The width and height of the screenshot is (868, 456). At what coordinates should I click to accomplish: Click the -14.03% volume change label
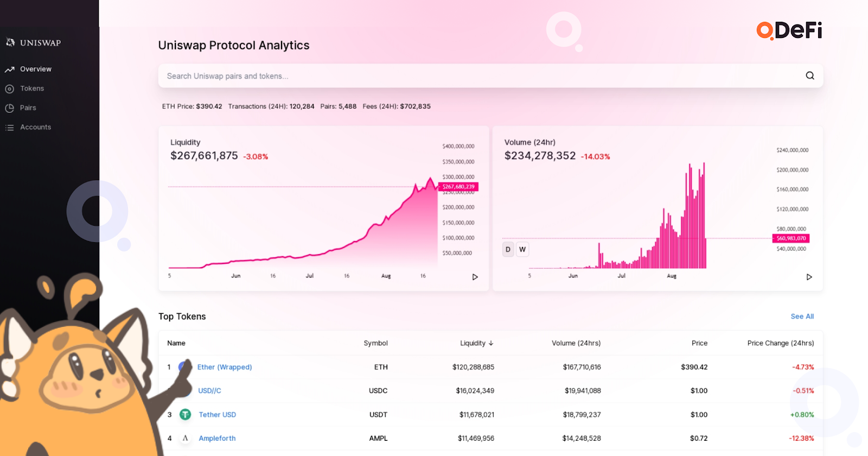(x=596, y=157)
